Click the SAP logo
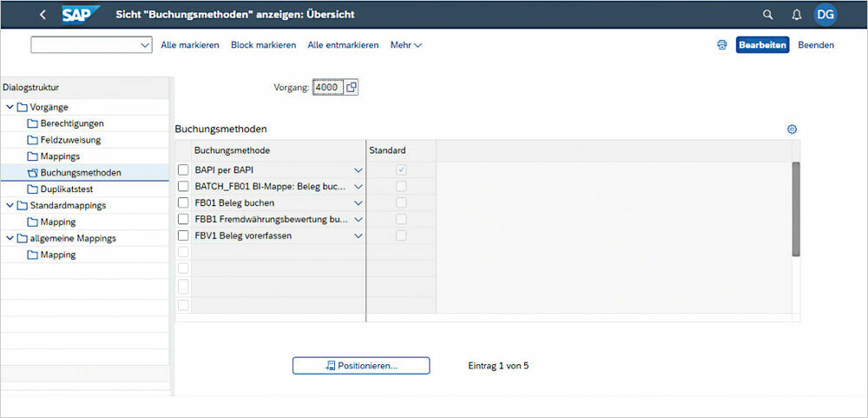The height and width of the screenshot is (418, 868). (81, 15)
